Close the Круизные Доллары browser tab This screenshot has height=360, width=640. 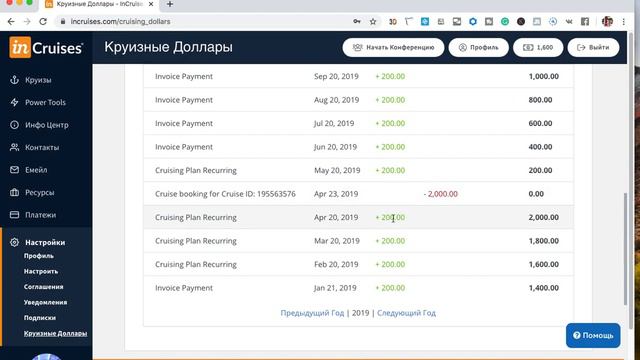click(151, 4)
